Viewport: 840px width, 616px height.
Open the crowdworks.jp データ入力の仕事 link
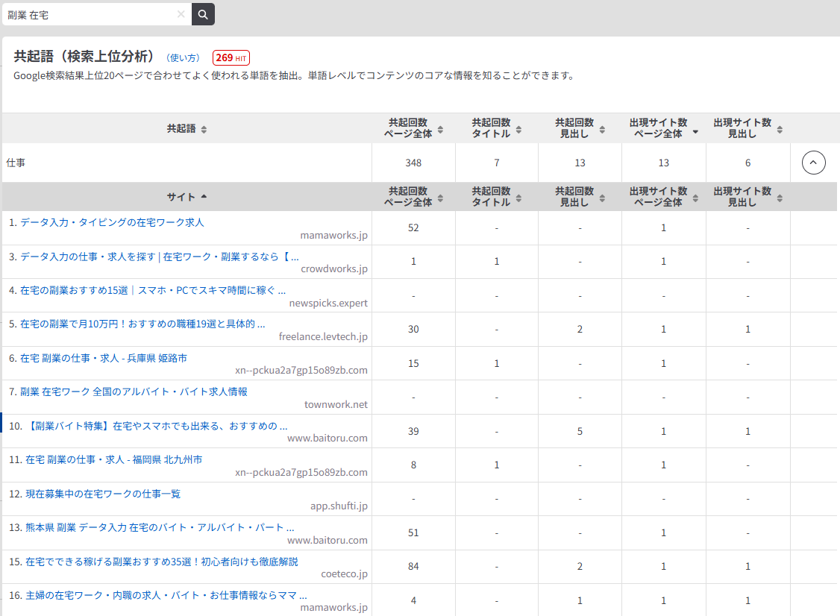154,257
